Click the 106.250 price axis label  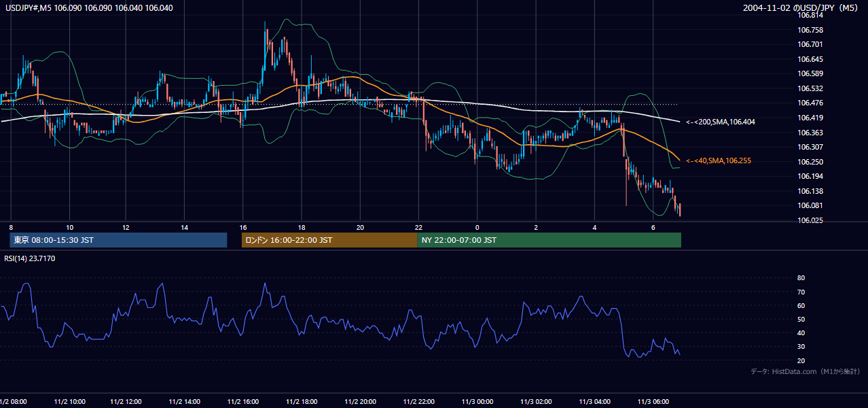pos(810,162)
